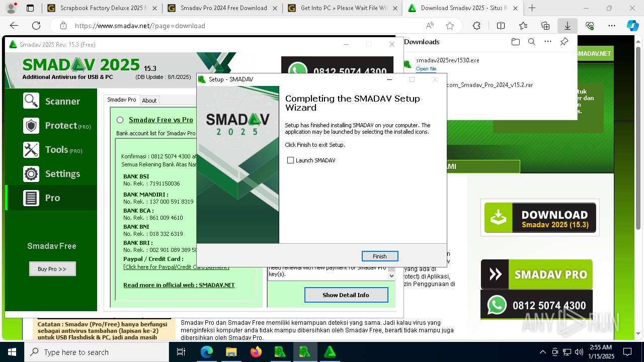Click the taskbar search box
Screen dimensions: 644x362
click(x=97, y=352)
